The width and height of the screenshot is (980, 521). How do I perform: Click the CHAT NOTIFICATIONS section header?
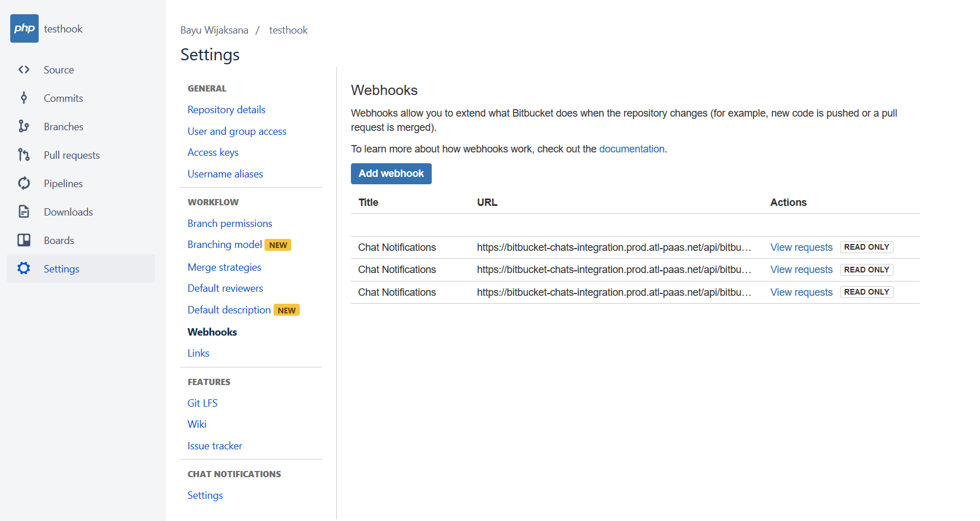click(x=234, y=474)
